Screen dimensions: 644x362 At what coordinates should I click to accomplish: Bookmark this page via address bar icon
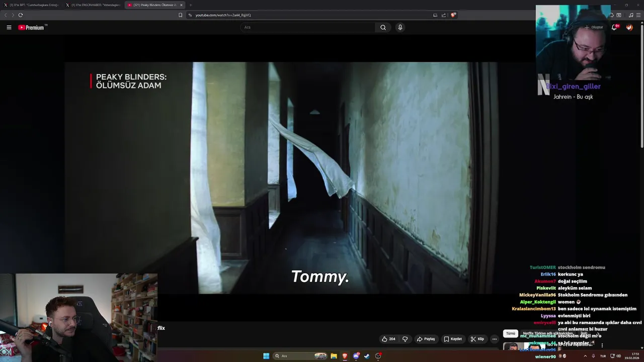click(180, 15)
